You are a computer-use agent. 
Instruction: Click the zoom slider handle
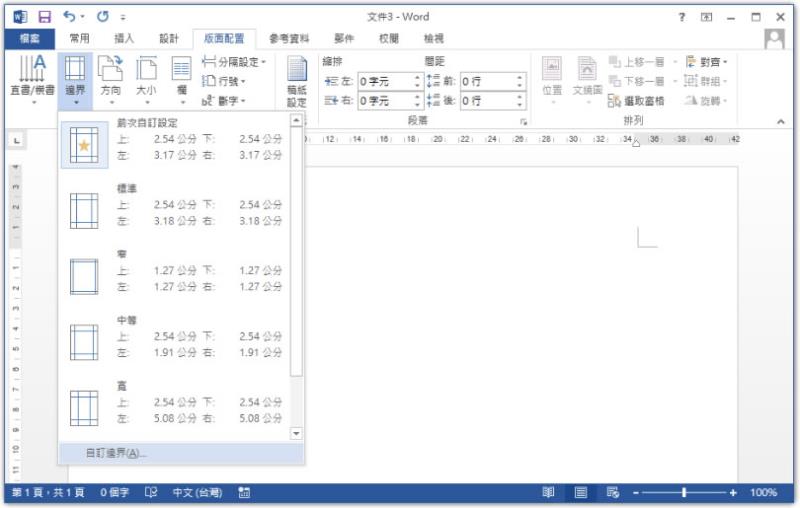click(x=684, y=493)
